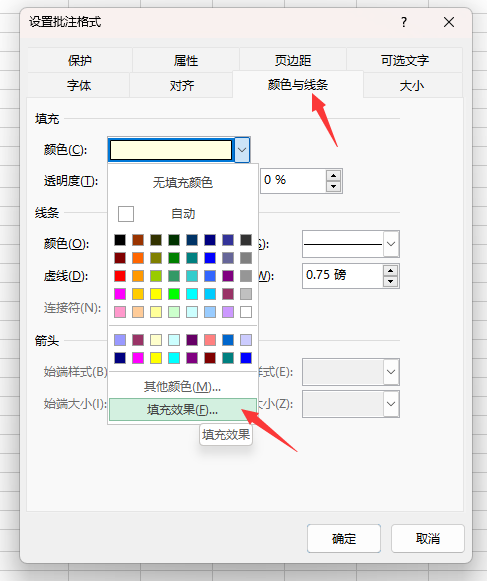
Task: Click the help question mark icon
Action: 404,22
